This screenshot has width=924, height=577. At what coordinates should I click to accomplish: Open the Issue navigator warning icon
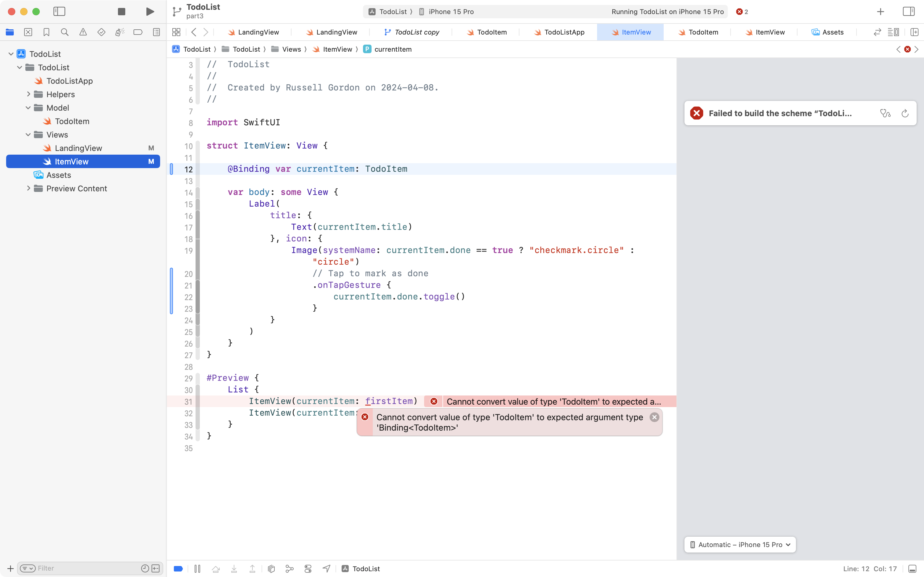tap(83, 32)
